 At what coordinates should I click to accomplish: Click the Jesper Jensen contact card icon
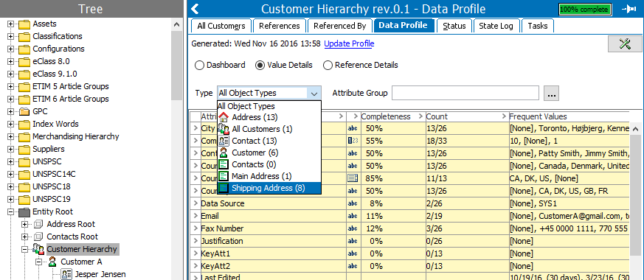pyautogui.click(x=66, y=274)
